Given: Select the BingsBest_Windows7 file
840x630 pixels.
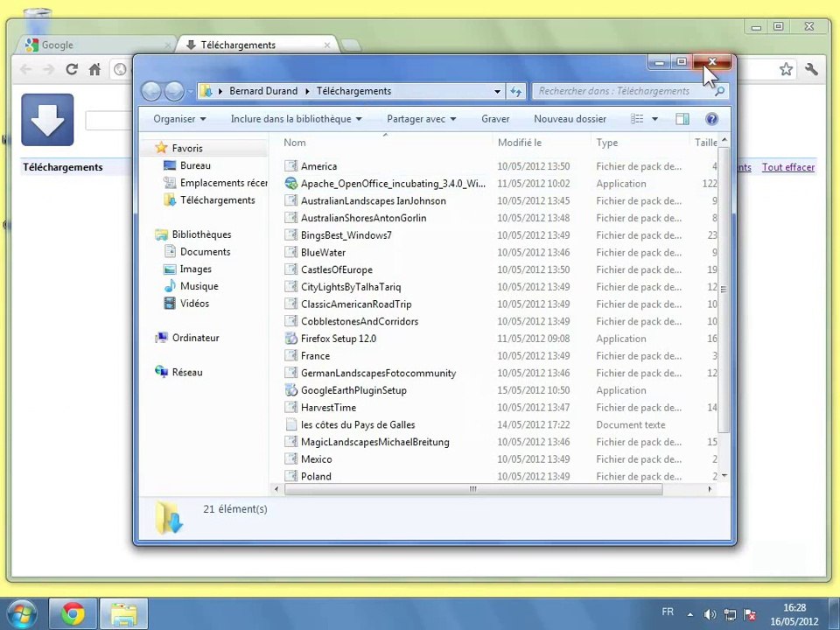Looking at the screenshot, I should (346, 235).
